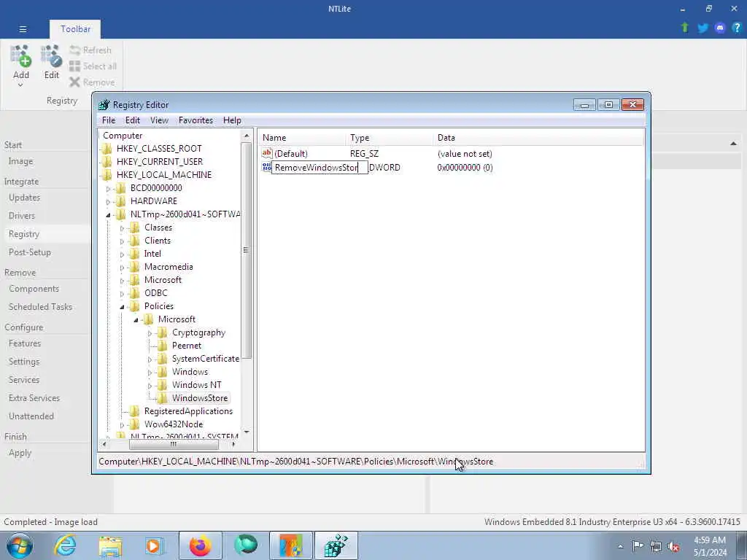Viewport: 747px width, 560px height.
Task: Open the Windows Start orb
Action: coord(20,545)
